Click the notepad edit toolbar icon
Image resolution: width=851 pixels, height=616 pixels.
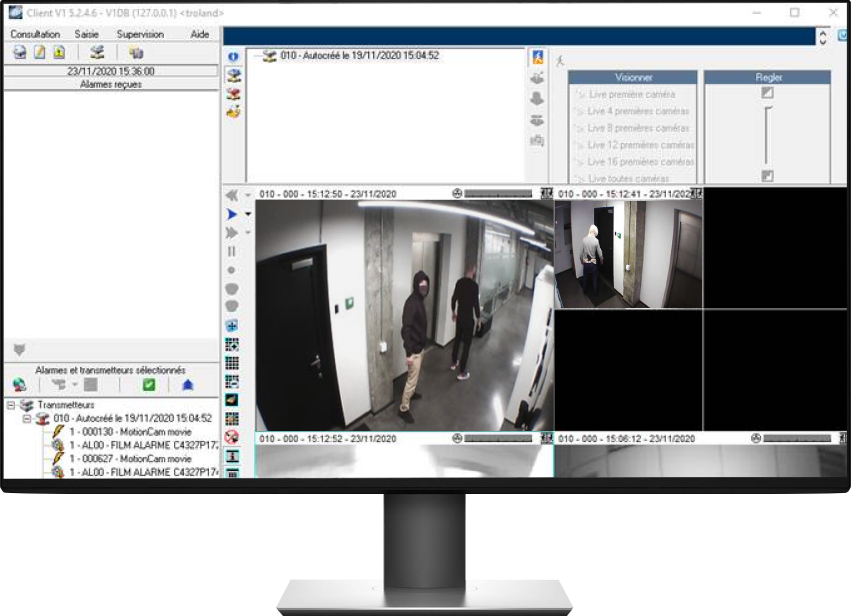pyautogui.click(x=40, y=52)
